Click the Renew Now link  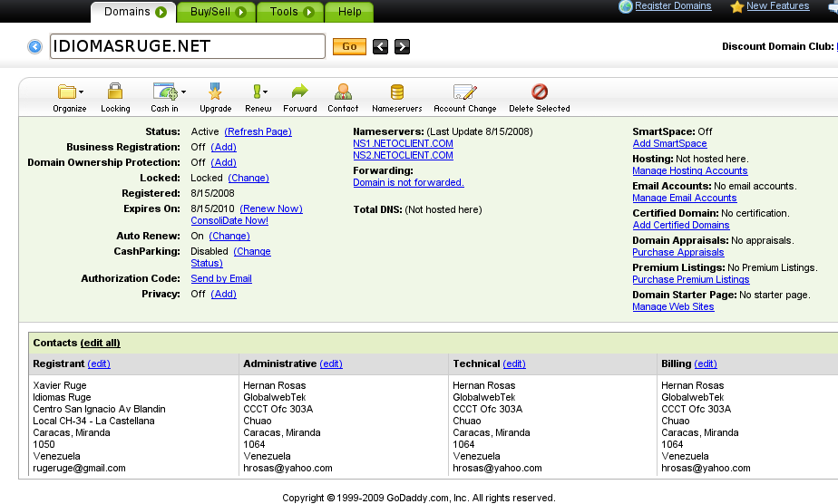click(x=271, y=208)
